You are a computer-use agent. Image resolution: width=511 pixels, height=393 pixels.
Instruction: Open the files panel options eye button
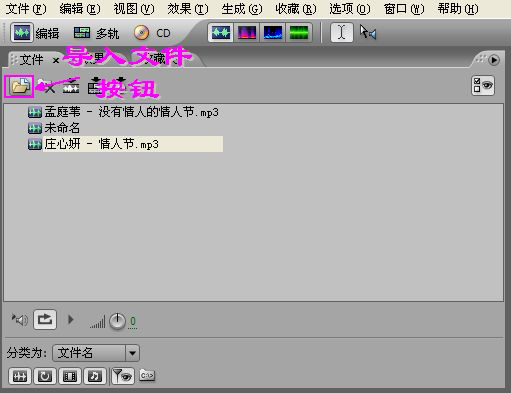pos(483,86)
